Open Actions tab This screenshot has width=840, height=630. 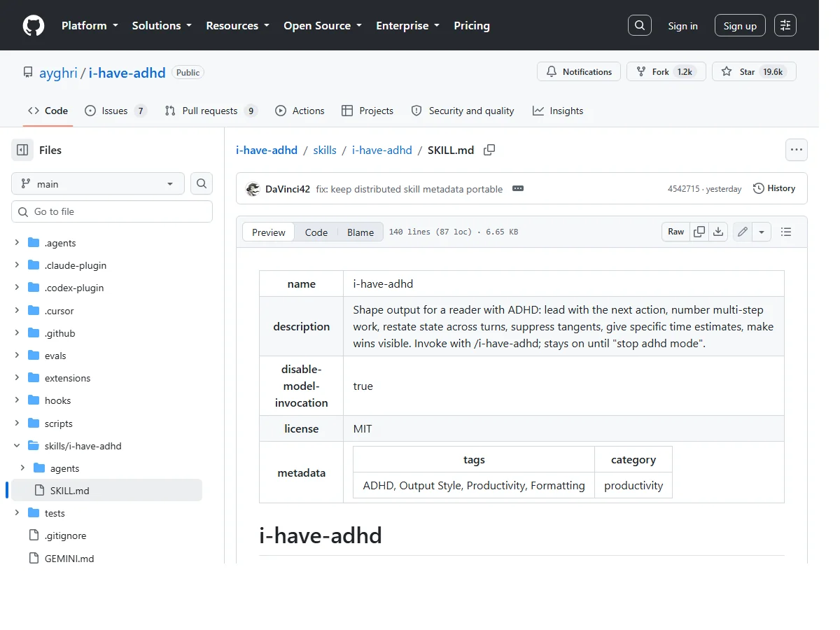(300, 111)
